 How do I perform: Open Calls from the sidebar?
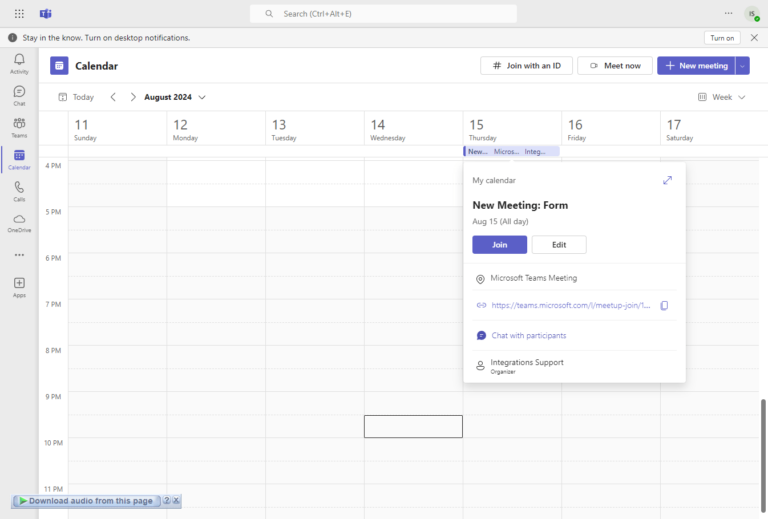[x=19, y=190]
